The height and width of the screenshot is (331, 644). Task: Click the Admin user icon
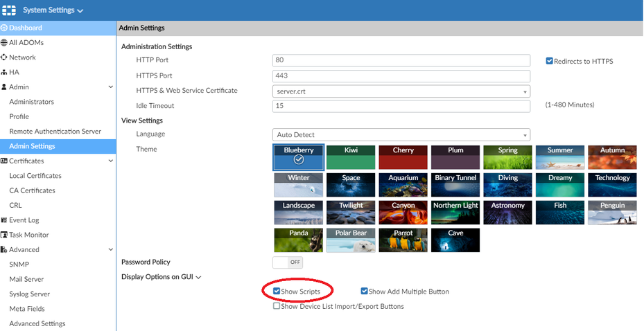click(x=4, y=87)
